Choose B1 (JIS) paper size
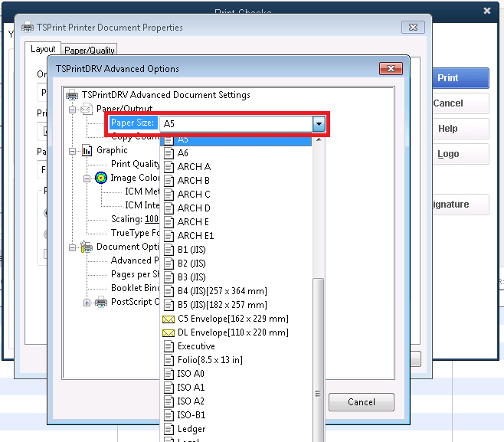This screenshot has height=442, width=504. click(x=237, y=250)
